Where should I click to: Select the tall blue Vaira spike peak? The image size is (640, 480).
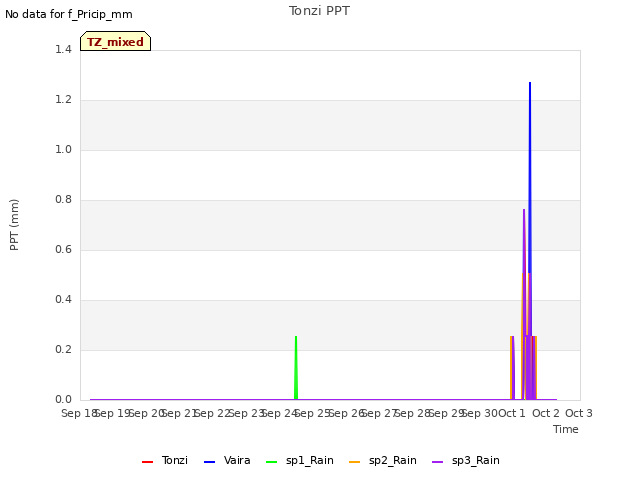530,83
